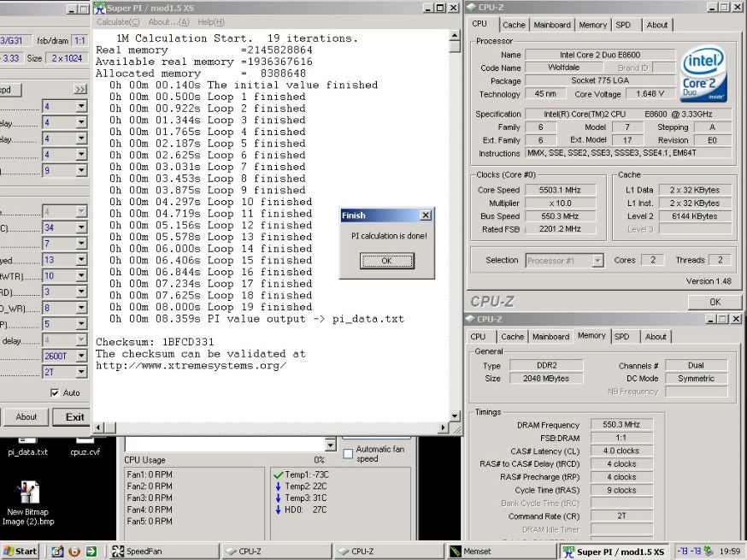Switch to SPD tab in memory-timings CPU-Z window
The image size is (747, 560).
pyautogui.click(x=621, y=337)
